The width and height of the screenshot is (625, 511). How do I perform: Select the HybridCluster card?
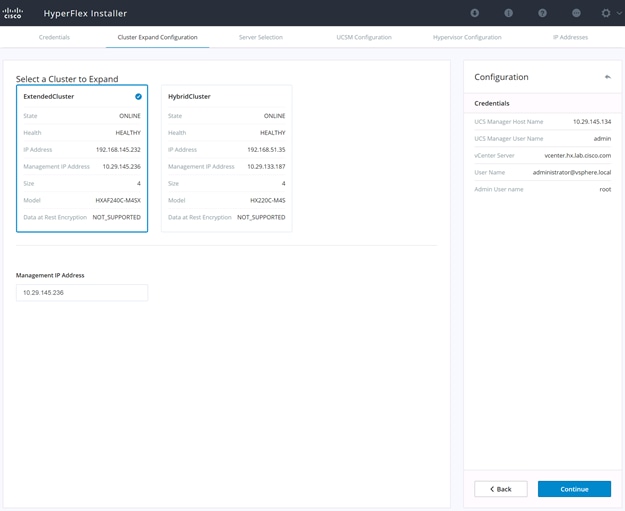point(226,158)
